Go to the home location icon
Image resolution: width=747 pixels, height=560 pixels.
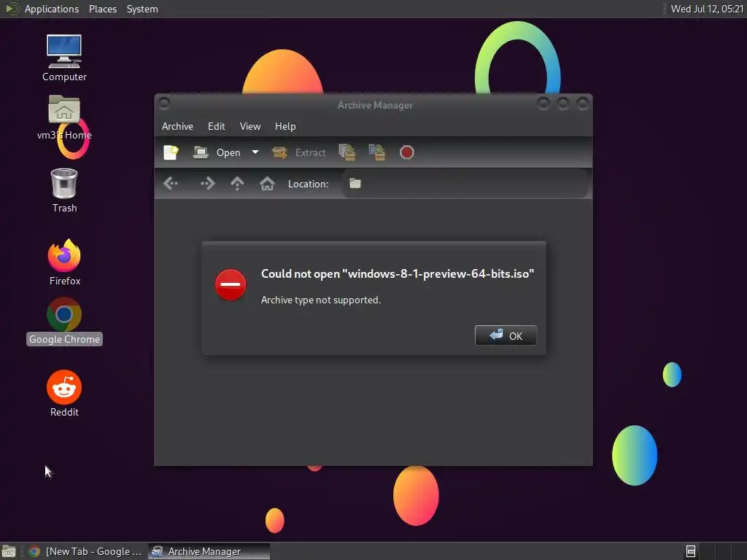[267, 183]
